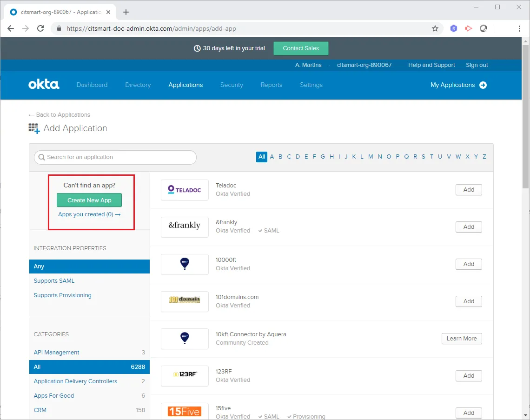Screen dimensions: 530x420
Task: Select the All alphabet filter
Action: pyautogui.click(x=262, y=157)
